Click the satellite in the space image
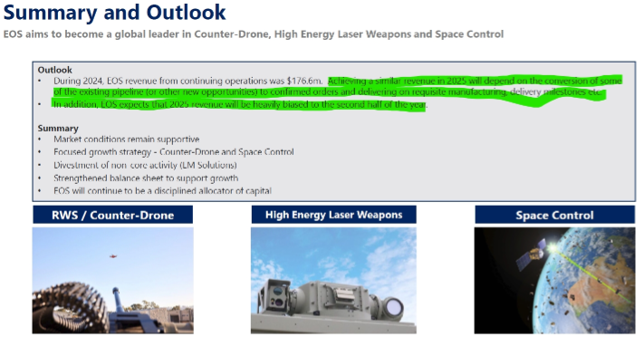The height and width of the screenshot is (337, 644). 532,253
